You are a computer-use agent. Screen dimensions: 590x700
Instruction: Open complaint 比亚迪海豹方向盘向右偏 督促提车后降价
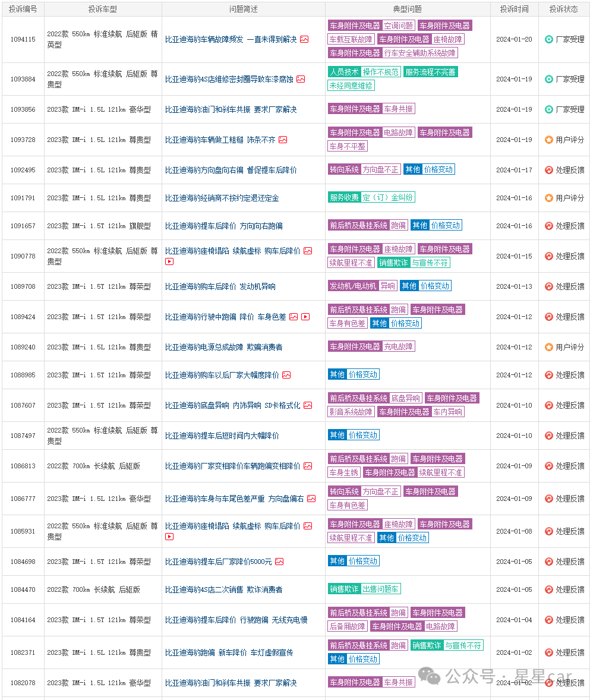(x=231, y=170)
